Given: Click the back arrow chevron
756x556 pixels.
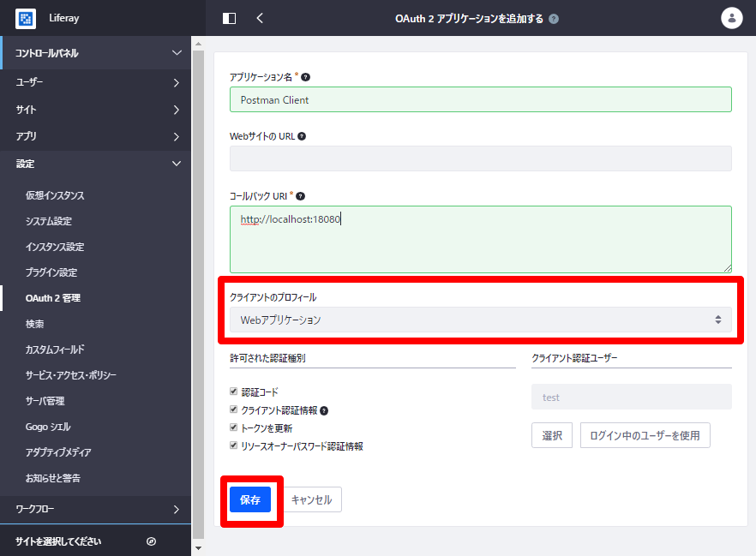Looking at the screenshot, I should [x=259, y=17].
